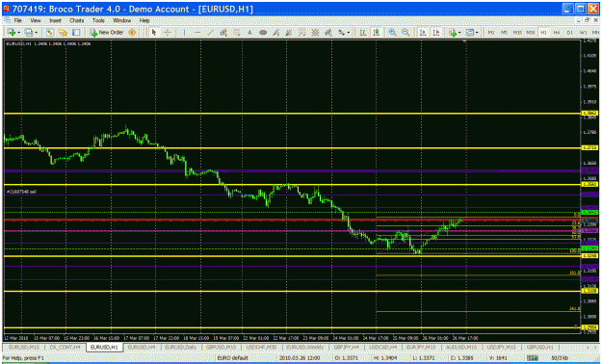This screenshot has height=364, width=602.
Task: Switch to M15 timeframe
Action: (517, 33)
